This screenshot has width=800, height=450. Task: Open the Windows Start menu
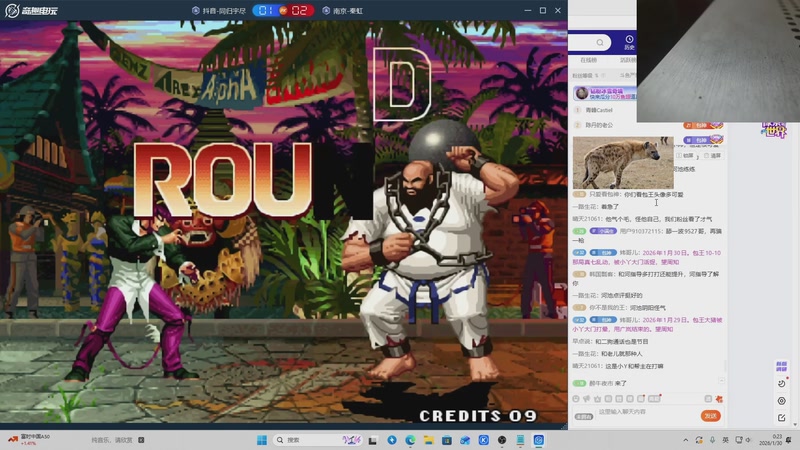tap(262, 440)
